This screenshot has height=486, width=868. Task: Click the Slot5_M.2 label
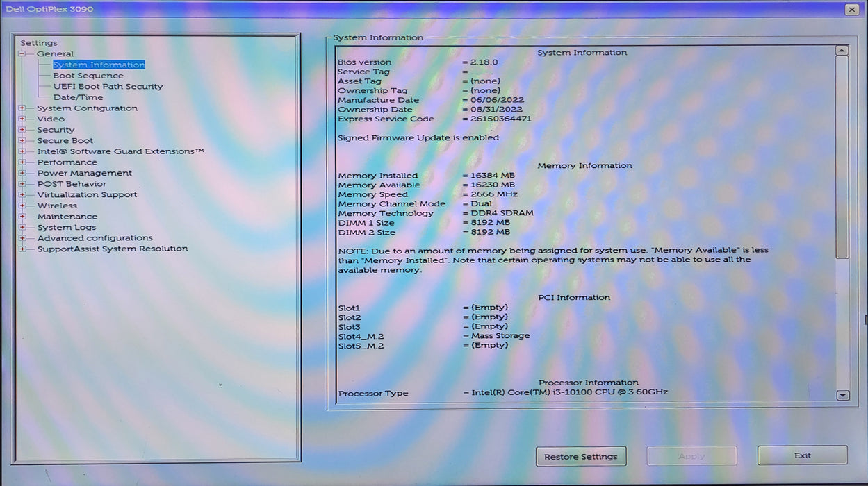361,346
